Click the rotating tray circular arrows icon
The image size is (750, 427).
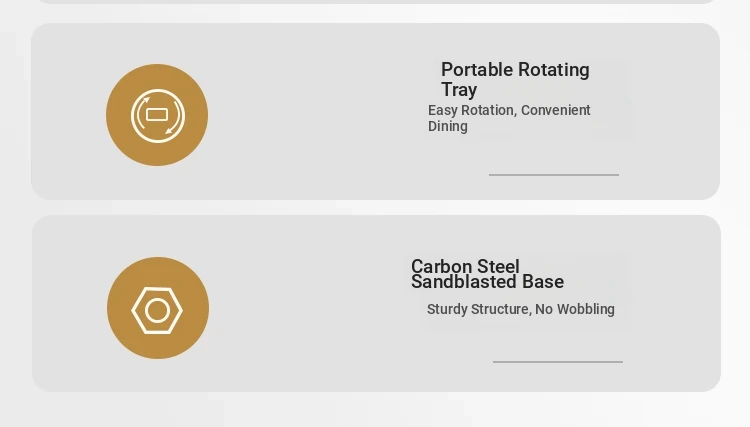[x=157, y=115]
